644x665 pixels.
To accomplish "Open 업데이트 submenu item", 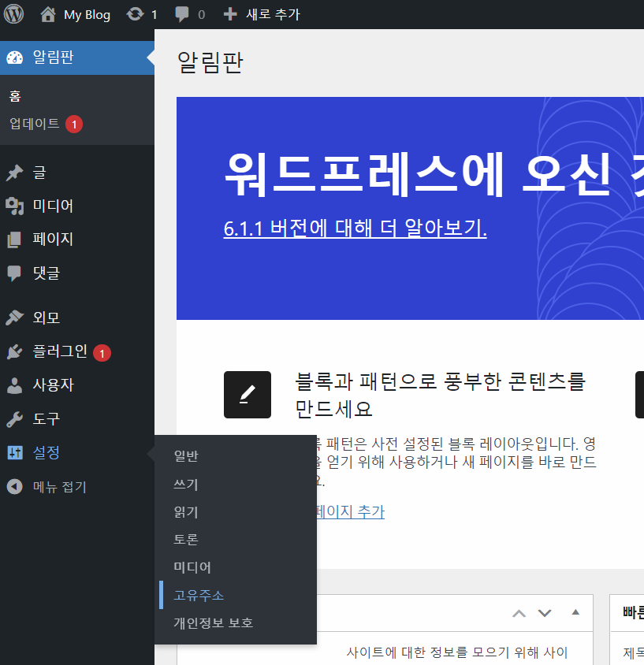I will 35,124.
